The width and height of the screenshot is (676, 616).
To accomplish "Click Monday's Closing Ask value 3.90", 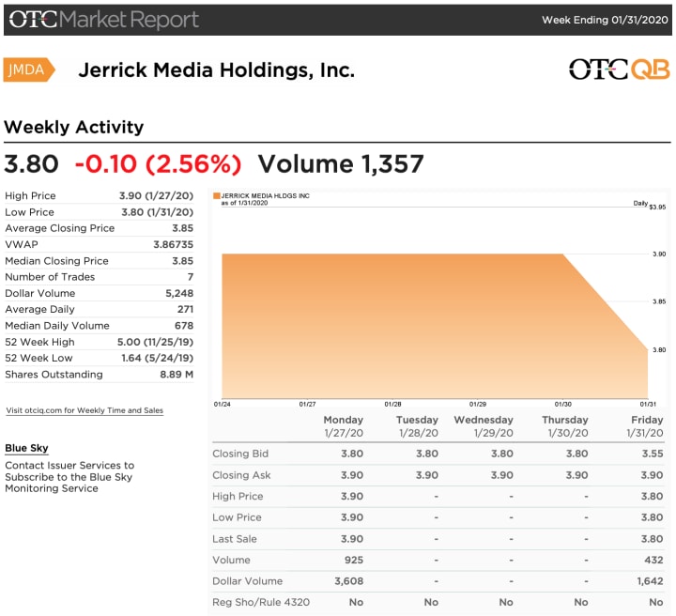I will point(352,475).
